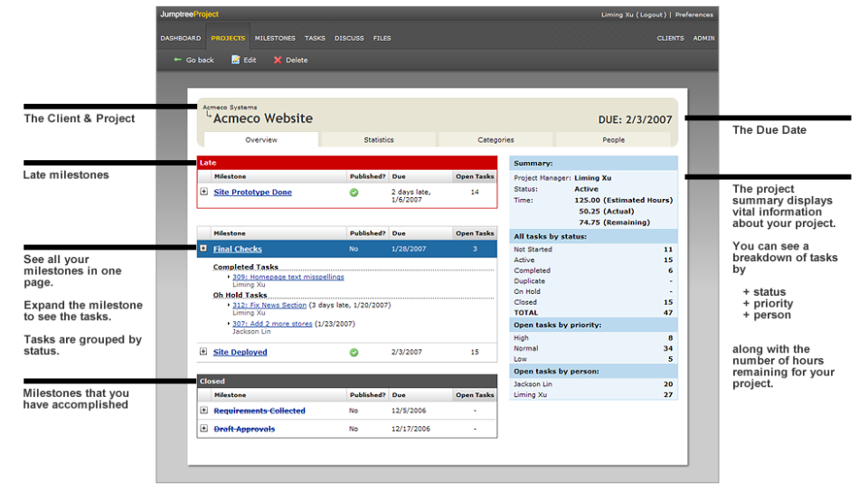Go to the Milestones section
868x492 pixels.
coord(275,38)
